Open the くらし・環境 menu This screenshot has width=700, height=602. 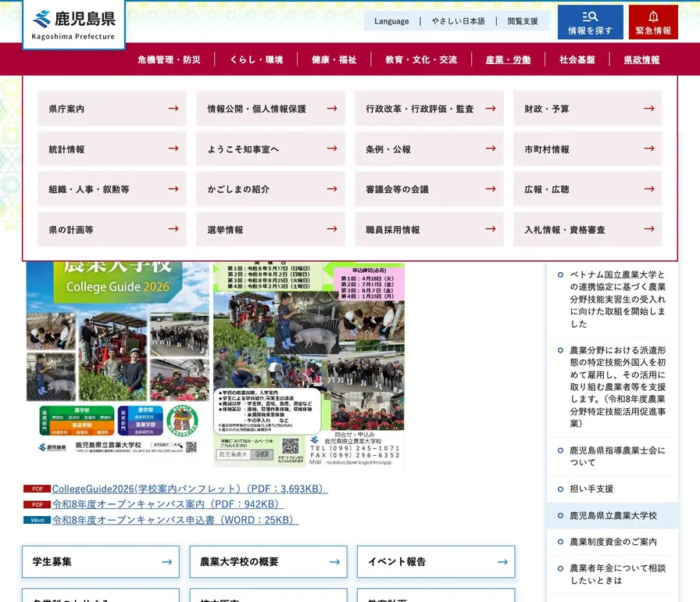coord(256,60)
